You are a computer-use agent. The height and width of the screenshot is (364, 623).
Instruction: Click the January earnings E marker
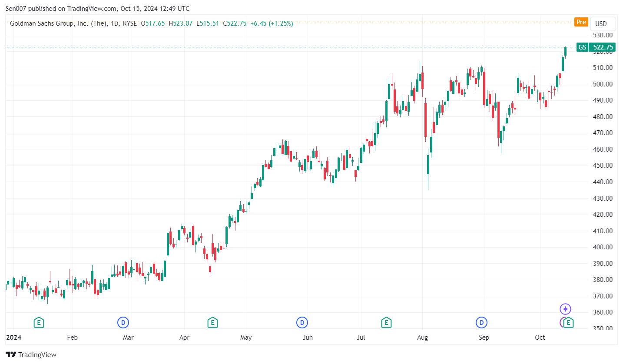39,322
